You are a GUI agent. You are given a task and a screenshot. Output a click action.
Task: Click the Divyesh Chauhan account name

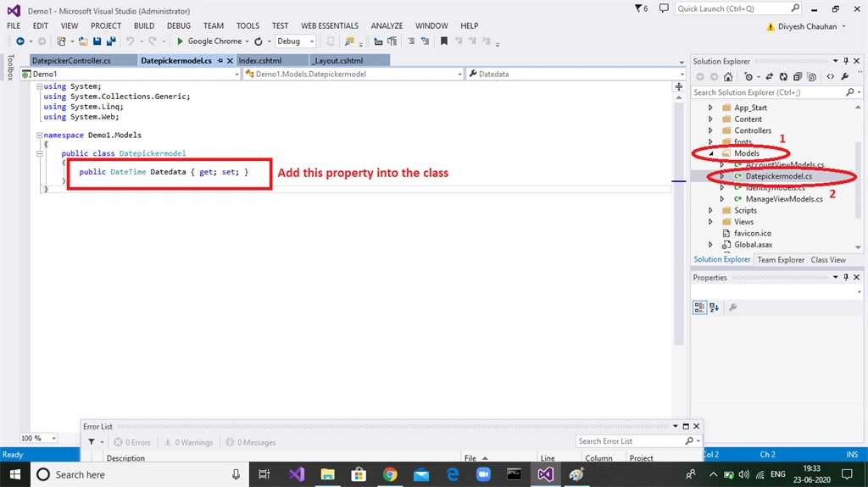click(807, 26)
